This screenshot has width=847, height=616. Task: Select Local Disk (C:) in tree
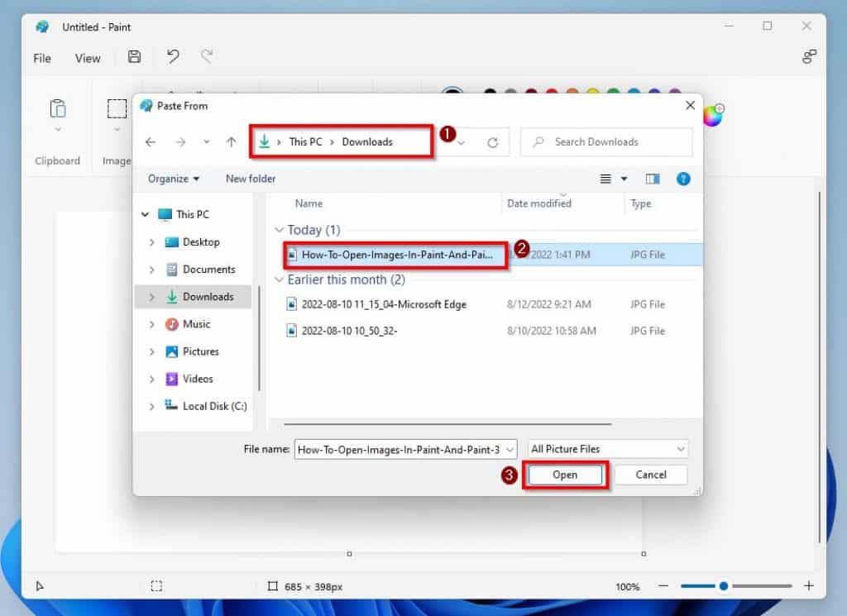(214, 407)
